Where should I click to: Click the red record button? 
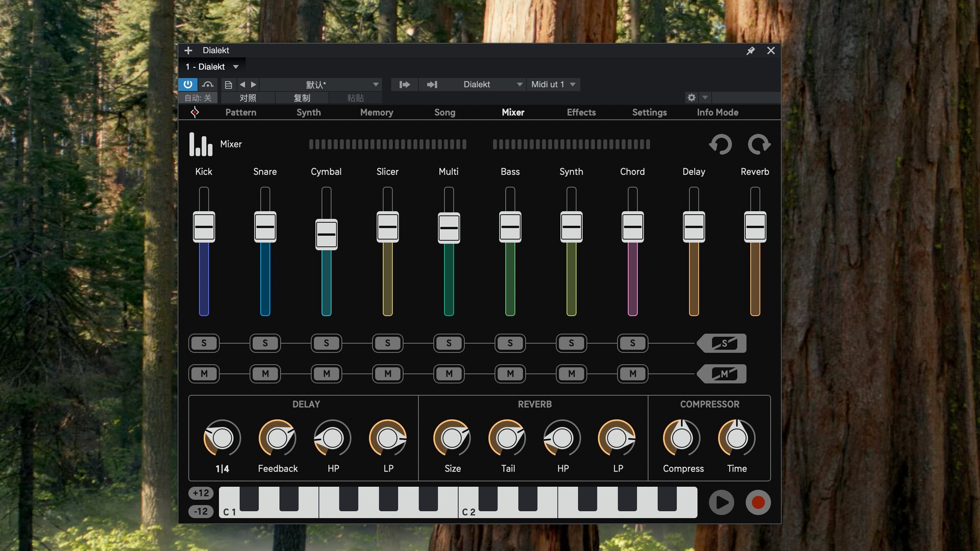point(758,503)
